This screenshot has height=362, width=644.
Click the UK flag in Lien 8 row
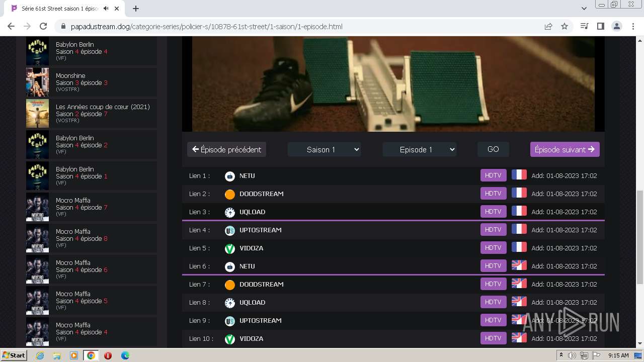pos(519,302)
